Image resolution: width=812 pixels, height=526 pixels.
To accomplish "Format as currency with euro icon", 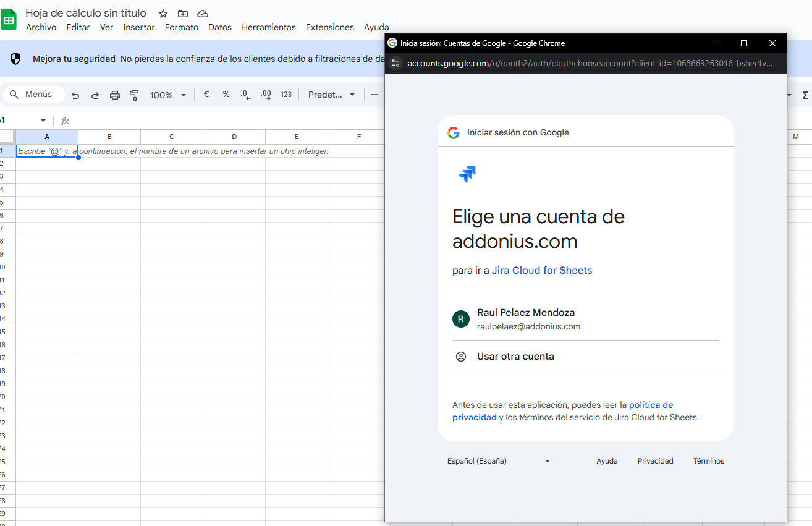I will (x=206, y=95).
